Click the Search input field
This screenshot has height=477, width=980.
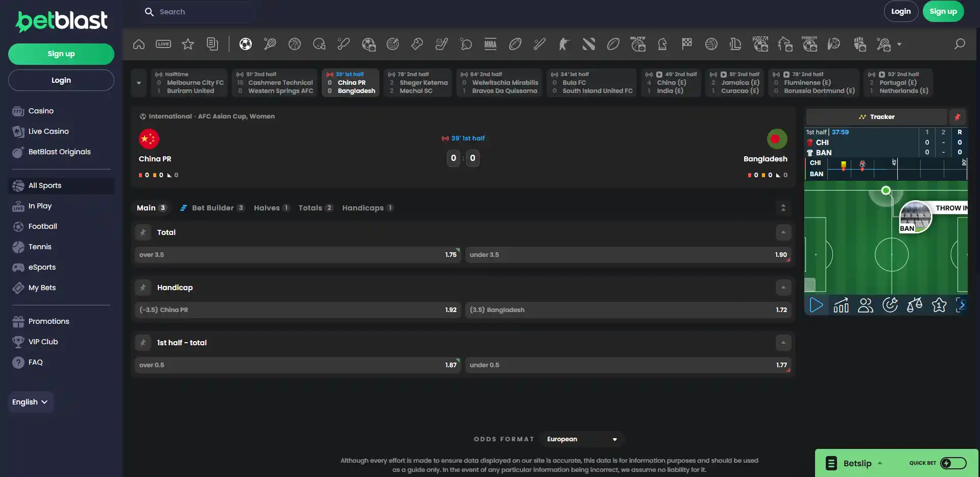pos(197,12)
